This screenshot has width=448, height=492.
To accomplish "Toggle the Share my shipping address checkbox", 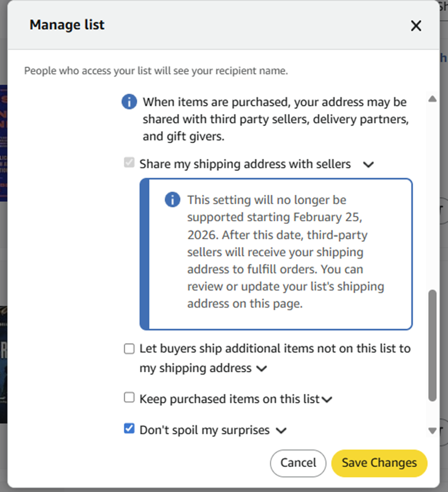I will coord(129,163).
